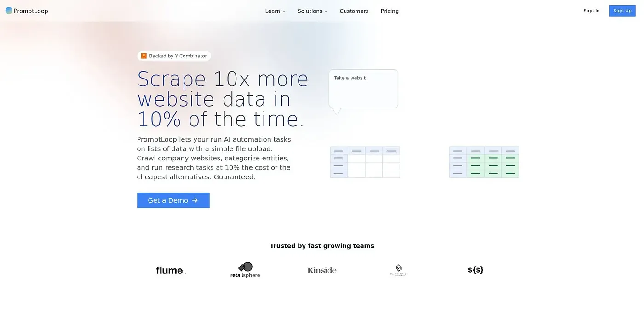Click the PromptLoop globe logo icon
The height and width of the screenshot is (335, 644).
9,11
